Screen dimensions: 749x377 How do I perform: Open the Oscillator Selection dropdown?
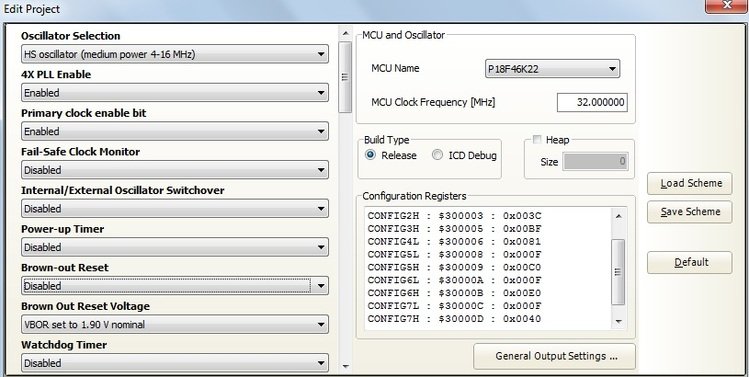coord(175,54)
